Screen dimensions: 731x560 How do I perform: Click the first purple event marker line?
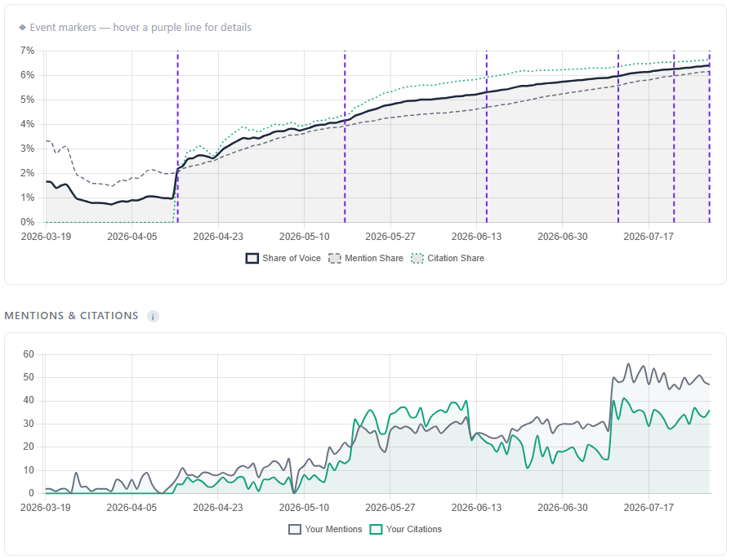coord(177,136)
